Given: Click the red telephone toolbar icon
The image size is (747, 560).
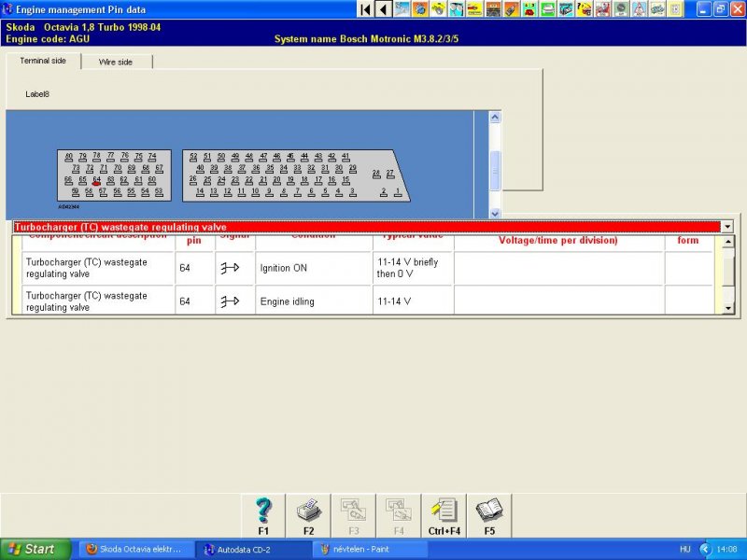Looking at the screenshot, I should pos(529,9).
